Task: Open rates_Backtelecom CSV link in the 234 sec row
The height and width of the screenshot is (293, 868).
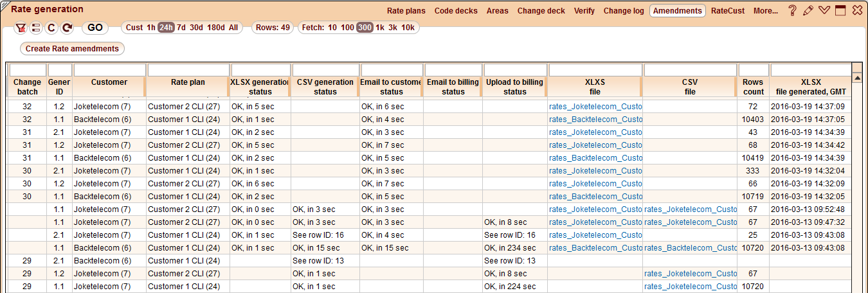Action: point(691,248)
